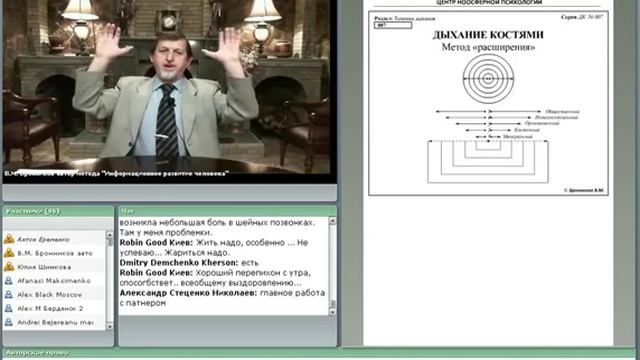This screenshot has width=640, height=360.
Task: Click chat name Robin Good Киев before Жить надо
Action: 156,243
